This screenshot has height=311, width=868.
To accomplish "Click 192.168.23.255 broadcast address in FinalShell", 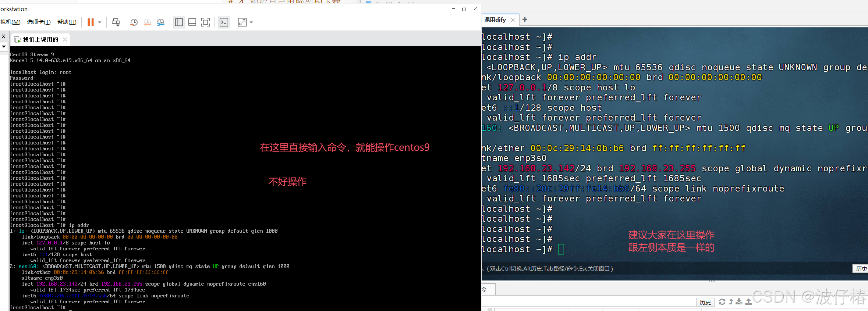I will [657, 168].
